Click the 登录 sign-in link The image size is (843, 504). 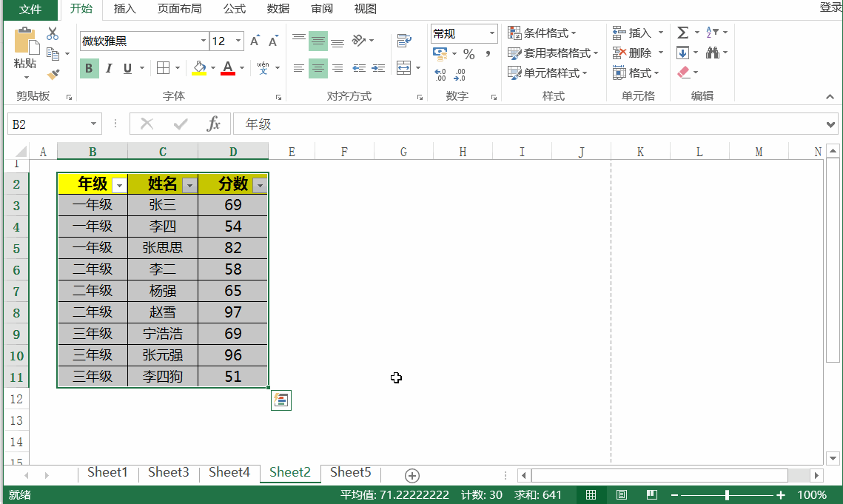[830, 7]
